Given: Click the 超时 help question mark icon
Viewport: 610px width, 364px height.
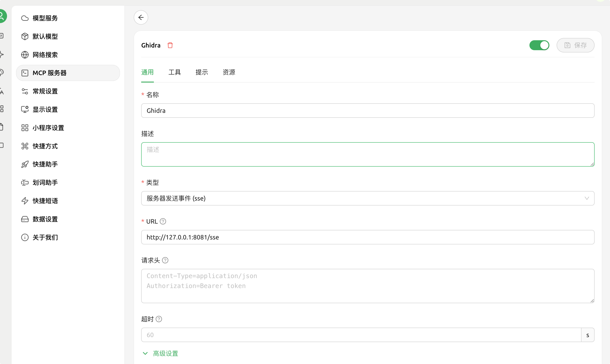Looking at the screenshot, I should (x=159, y=319).
